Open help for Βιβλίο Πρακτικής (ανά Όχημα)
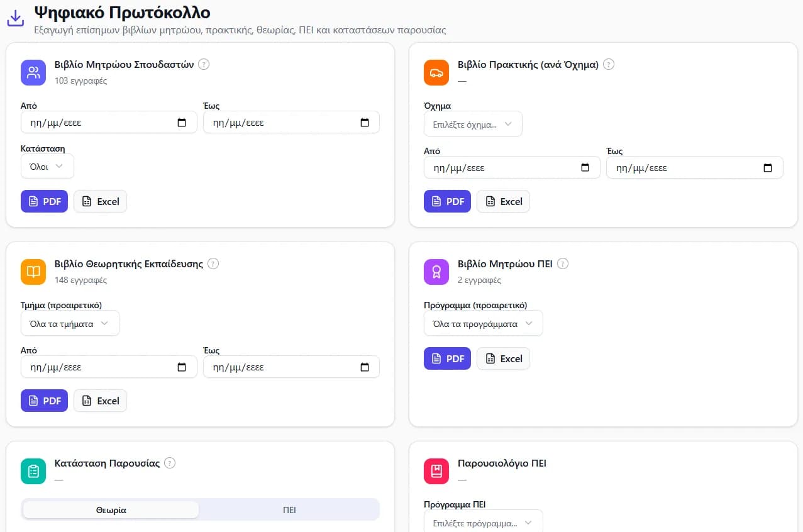This screenshot has height=532, width=803. 609,64
